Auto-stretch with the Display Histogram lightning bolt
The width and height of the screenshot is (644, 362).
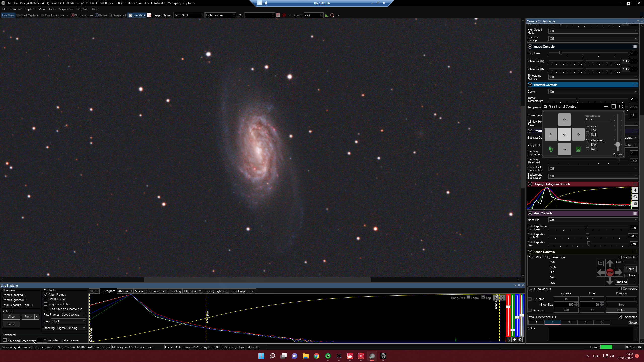(x=635, y=190)
